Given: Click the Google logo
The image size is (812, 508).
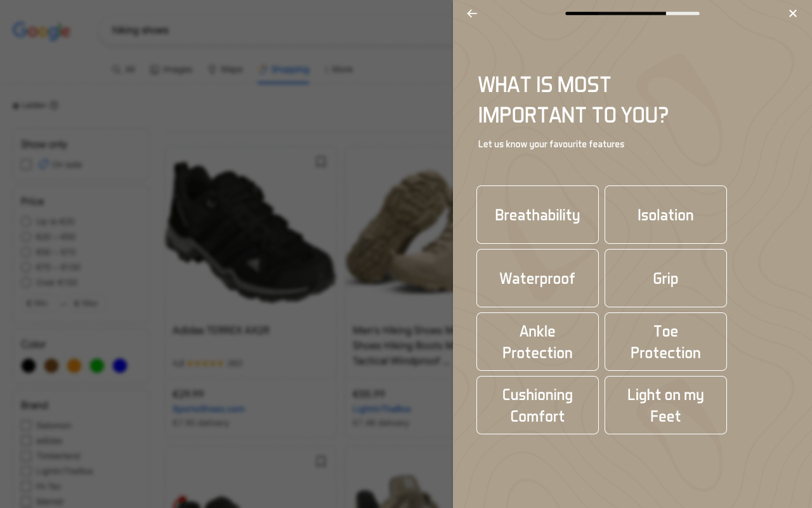Looking at the screenshot, I should (41, 30).
